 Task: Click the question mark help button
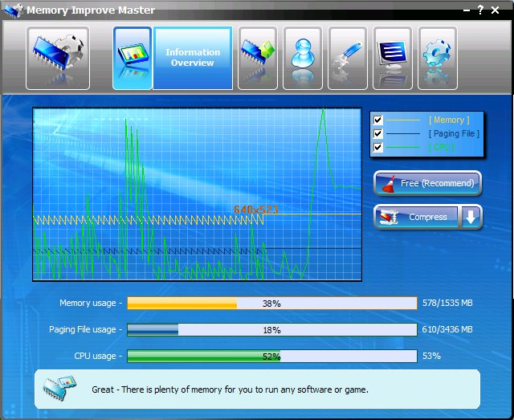tap(480, 10)
